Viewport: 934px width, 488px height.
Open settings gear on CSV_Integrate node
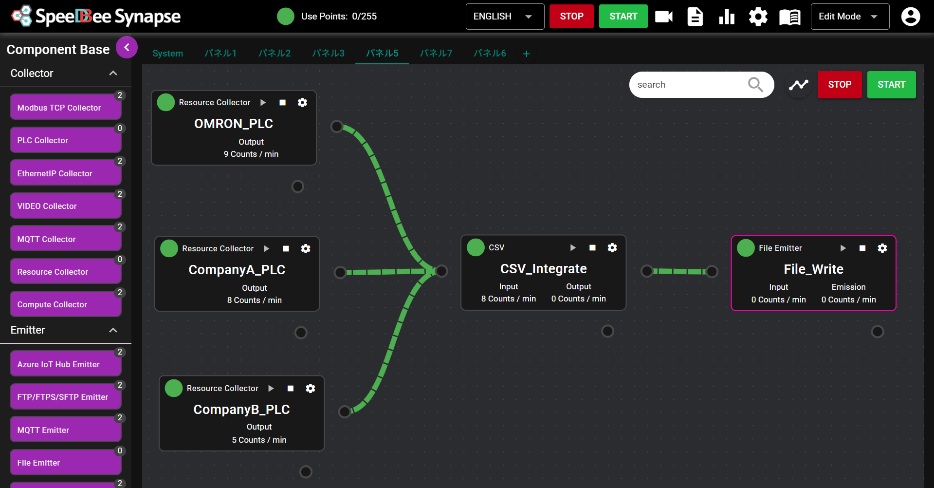coord(613,248)
